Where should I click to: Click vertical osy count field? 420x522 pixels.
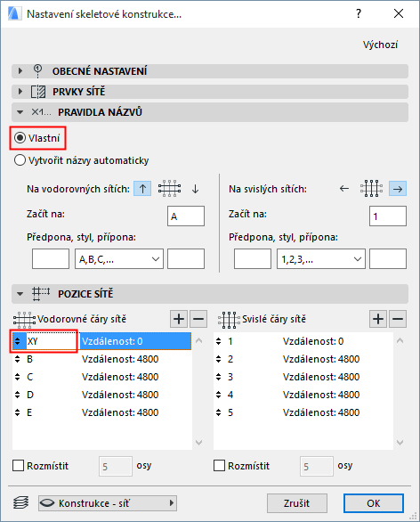click(x=316, y=466)
